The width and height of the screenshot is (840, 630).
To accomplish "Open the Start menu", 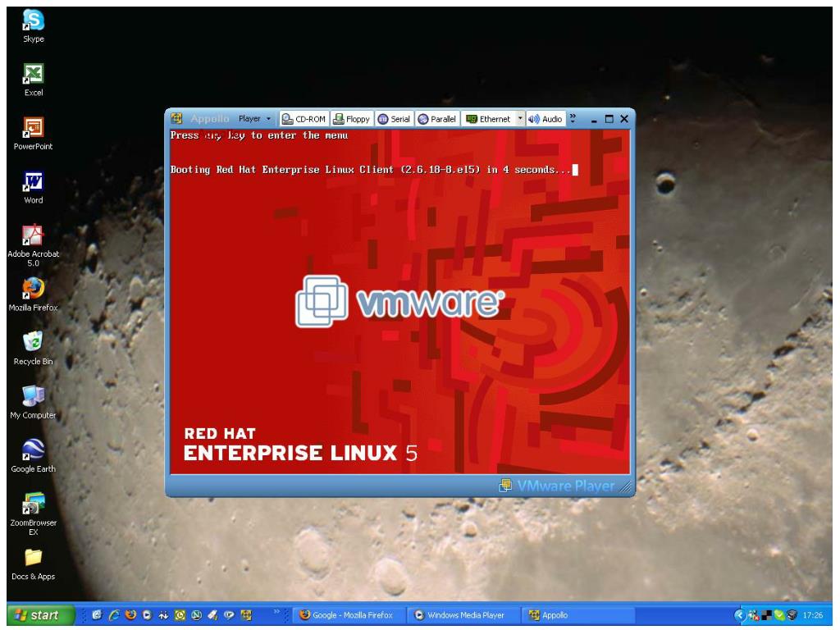I will (x=41, y=615).
